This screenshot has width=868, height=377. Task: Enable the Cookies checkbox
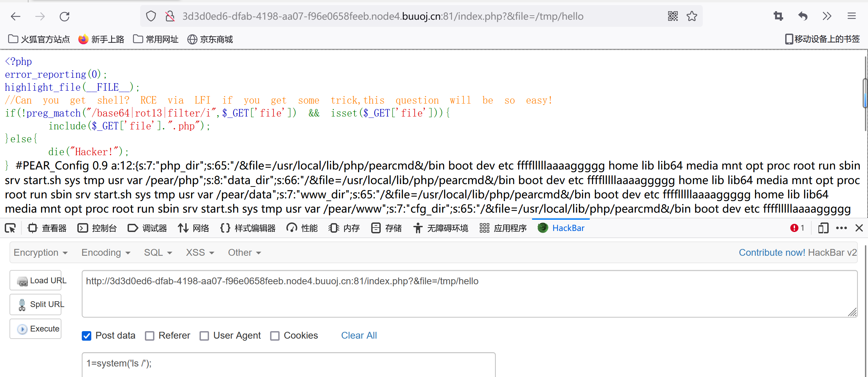(275, 336)
